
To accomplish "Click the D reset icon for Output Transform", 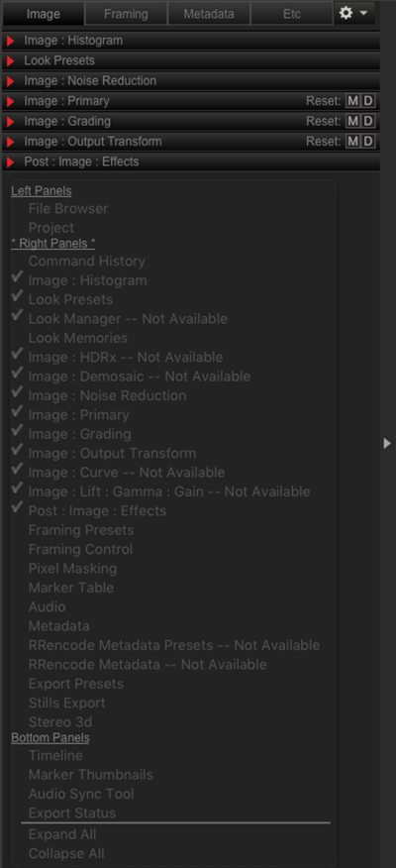I will (x=368, y=142).
